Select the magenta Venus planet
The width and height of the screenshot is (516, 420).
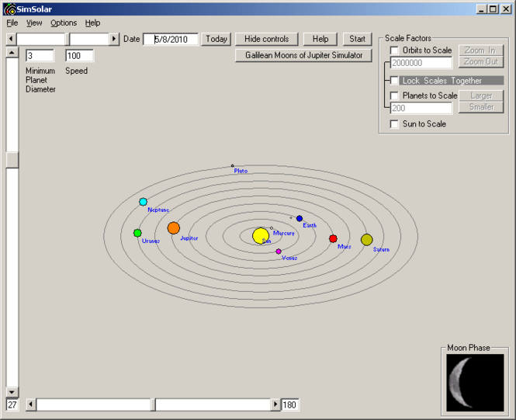click(x=279, y=252)
